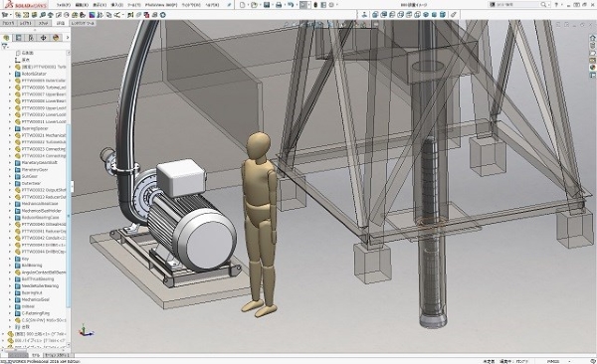This screenshot has width=597, height=364.
Task: Switch to the アセンブリ CommandManager tab
Action: [x=8, y=23]
